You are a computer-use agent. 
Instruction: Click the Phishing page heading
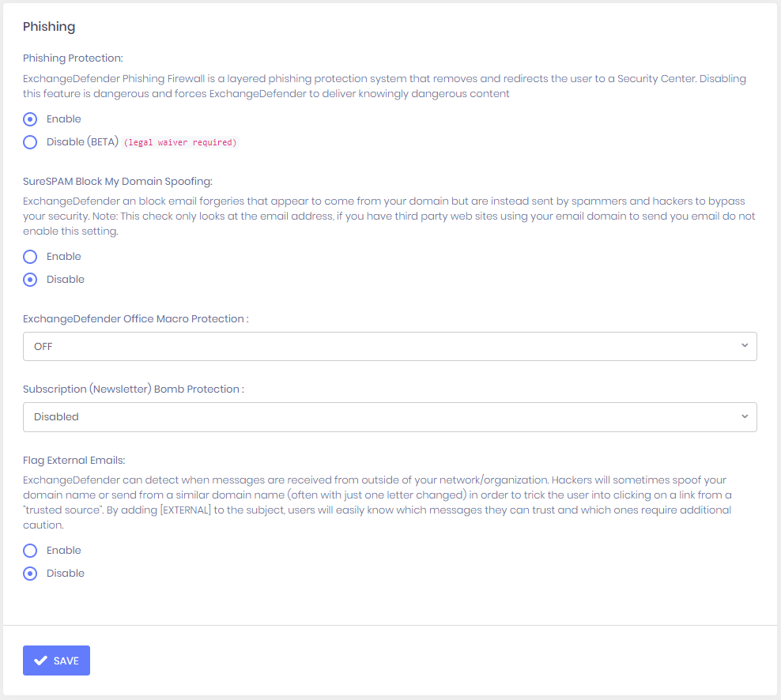point(49,26)
